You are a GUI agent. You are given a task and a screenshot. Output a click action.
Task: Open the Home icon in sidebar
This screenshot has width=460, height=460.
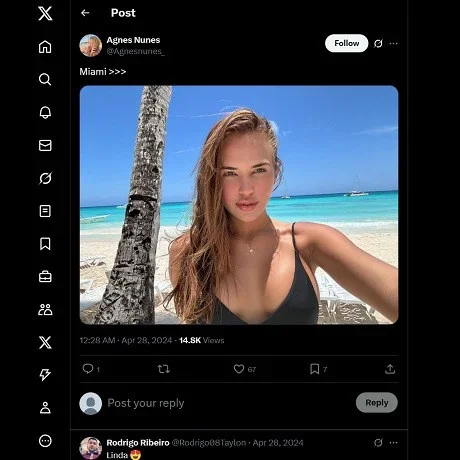point(45,47)
